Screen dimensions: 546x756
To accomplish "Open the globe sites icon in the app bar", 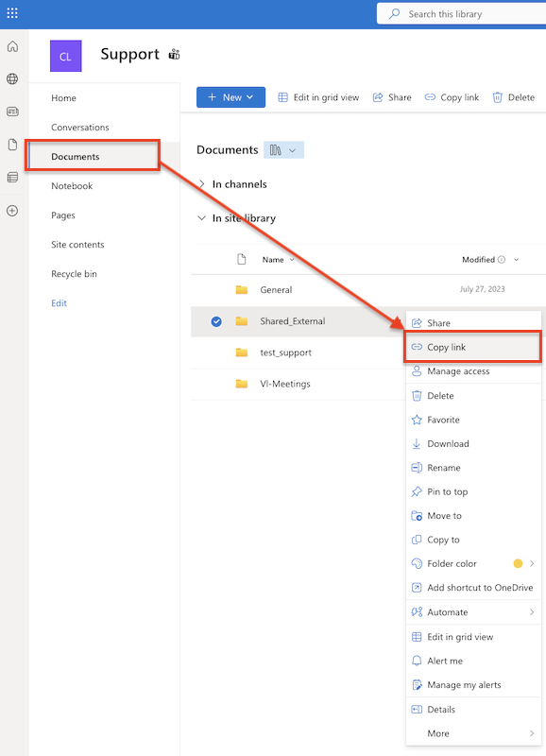I will pyautogui.click(x=12, y=78).
